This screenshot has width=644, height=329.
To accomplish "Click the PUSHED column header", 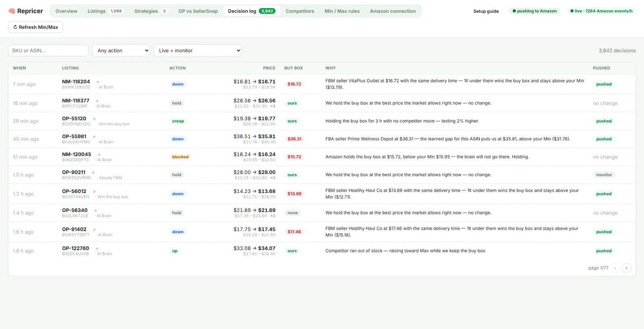I will pyautogui.click(x=601, y=68).
